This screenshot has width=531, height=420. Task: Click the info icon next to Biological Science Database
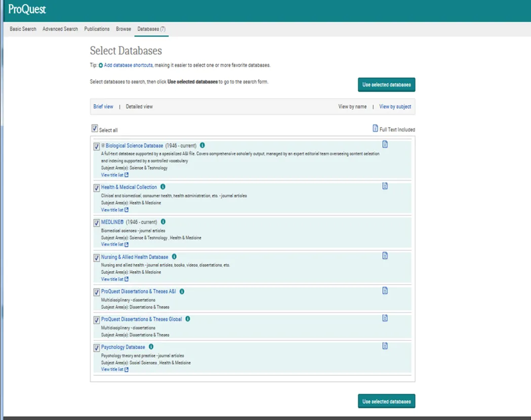coord(202,145)
